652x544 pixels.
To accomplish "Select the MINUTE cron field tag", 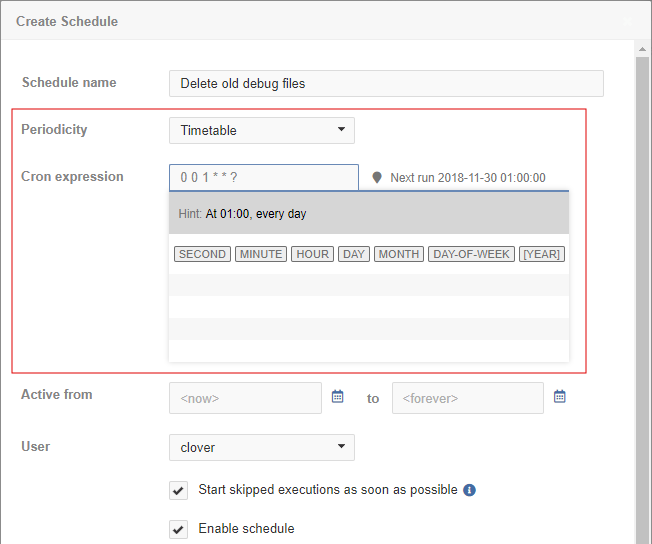I will pyautogui.click(x=261, y=254).
